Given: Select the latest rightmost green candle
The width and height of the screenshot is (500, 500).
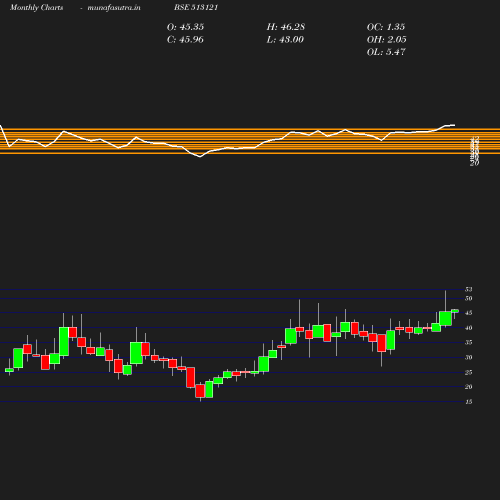Looking at the screenshot, I should click(455, 311).
